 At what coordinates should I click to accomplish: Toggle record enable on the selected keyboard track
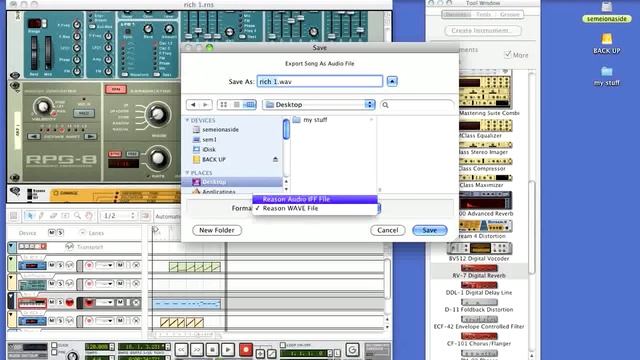(x=89, y=302)
